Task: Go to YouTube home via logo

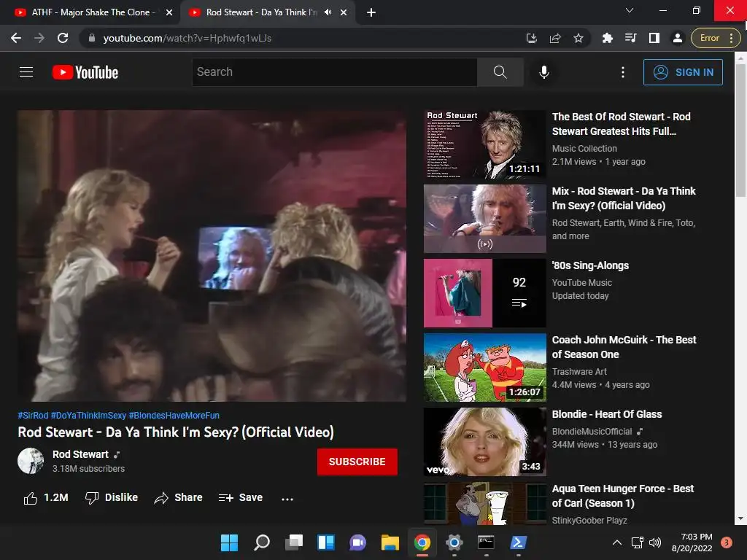Action: tap(85, 72)
